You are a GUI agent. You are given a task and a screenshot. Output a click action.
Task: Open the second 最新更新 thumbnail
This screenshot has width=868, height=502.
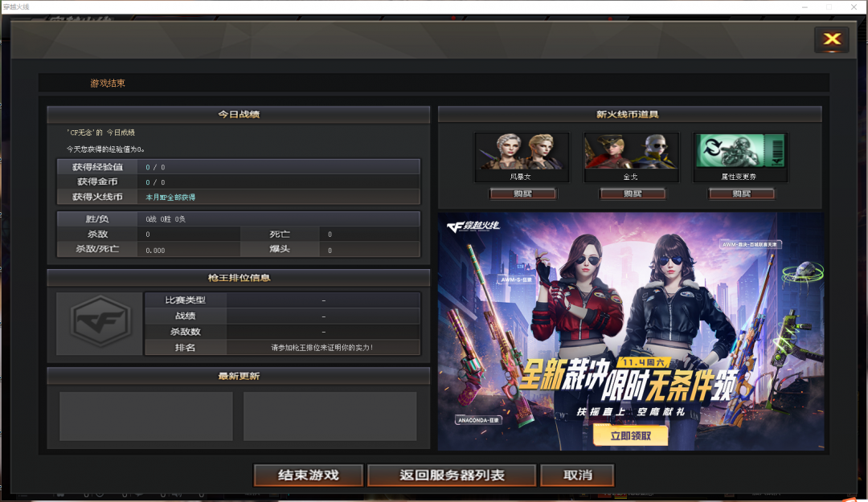(330, 416)
